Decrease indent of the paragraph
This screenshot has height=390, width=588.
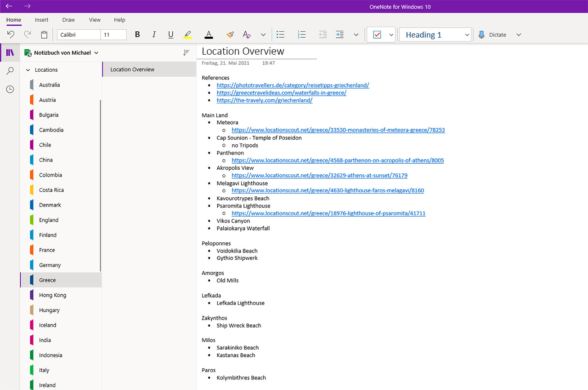click(323, 34)
